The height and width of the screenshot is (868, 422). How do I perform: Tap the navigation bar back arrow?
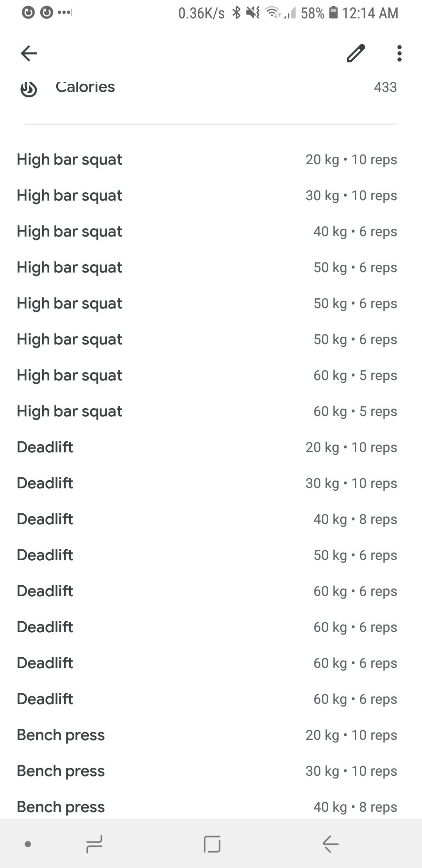pos(331,844)
